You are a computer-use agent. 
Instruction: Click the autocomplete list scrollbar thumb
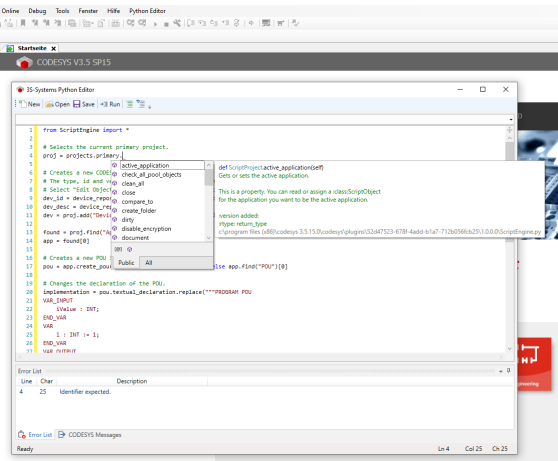(x=209, y=177)
